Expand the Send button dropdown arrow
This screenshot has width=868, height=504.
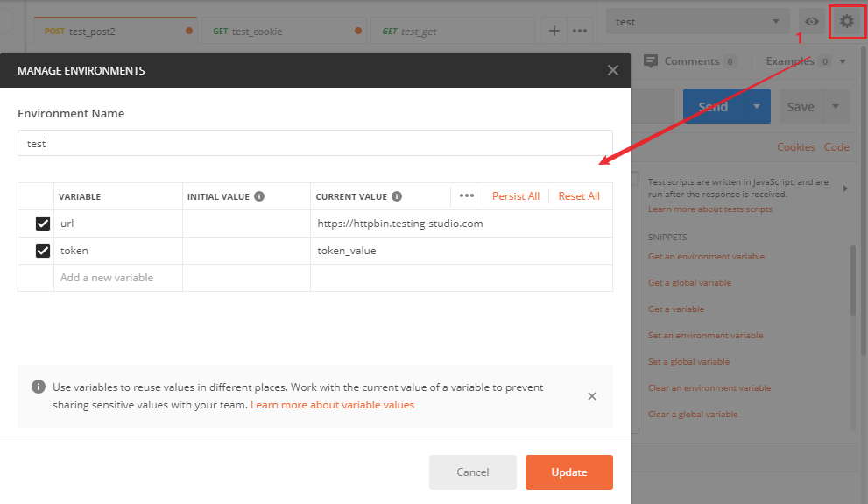pos(756,106)
